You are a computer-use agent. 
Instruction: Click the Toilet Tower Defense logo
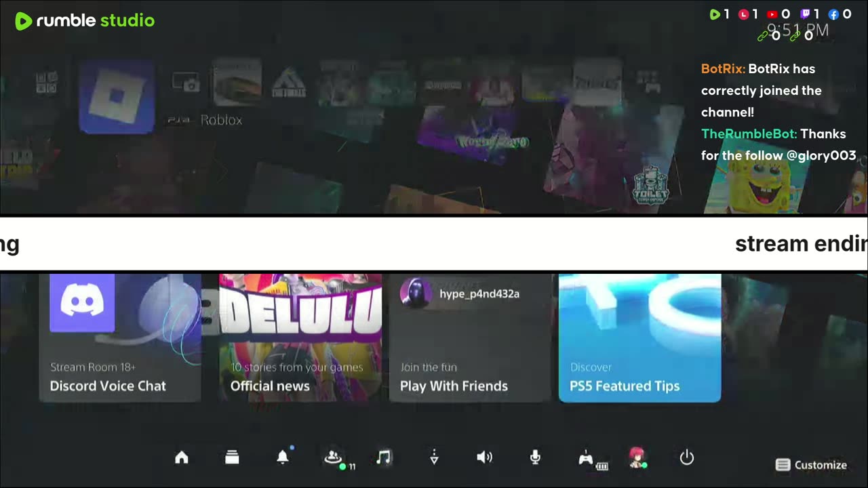coord(651,184)
